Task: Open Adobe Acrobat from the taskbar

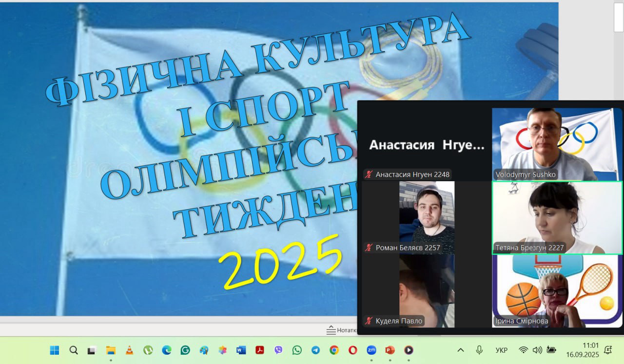Action: pos(260,350)
